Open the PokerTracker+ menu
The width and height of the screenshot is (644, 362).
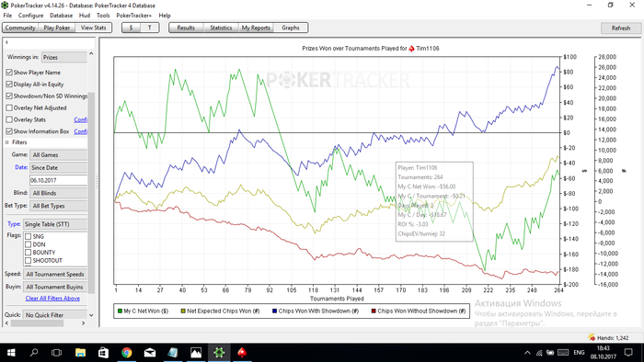coord(134,16)
